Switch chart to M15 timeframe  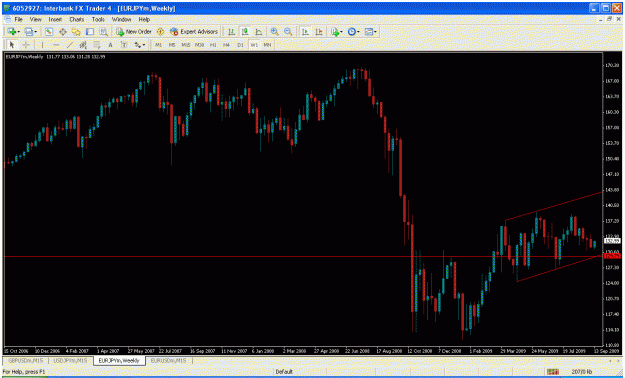coord(186,45)
